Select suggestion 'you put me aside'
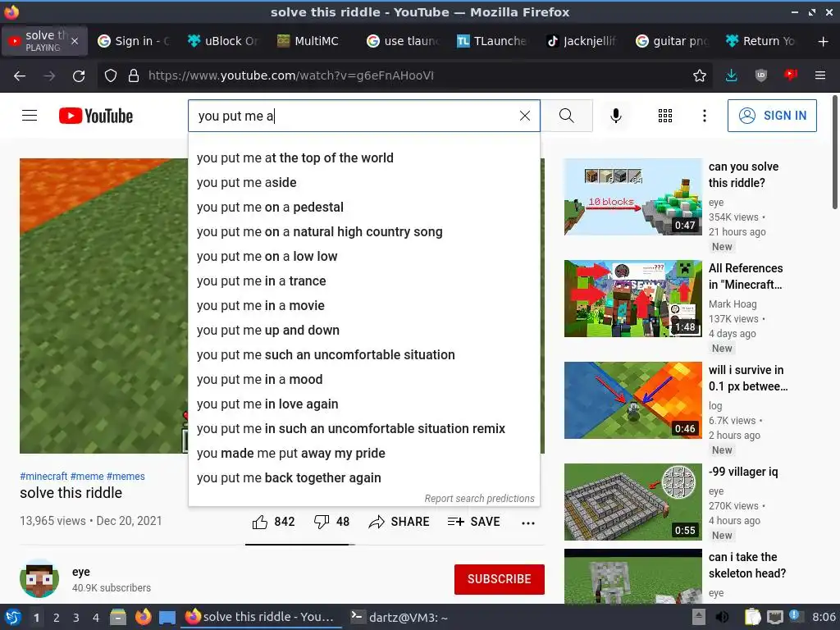 tap(364, 183)
